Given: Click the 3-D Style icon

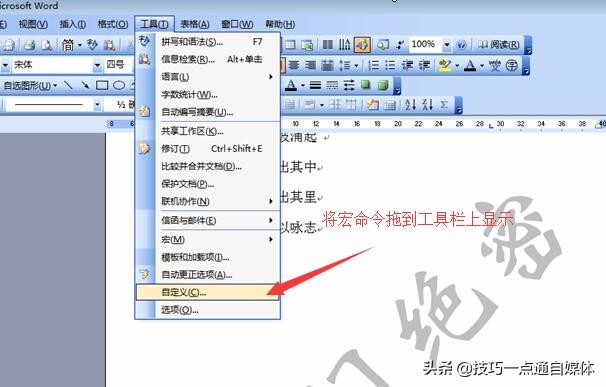Looking at the screenshot, I should click(383, 85).
